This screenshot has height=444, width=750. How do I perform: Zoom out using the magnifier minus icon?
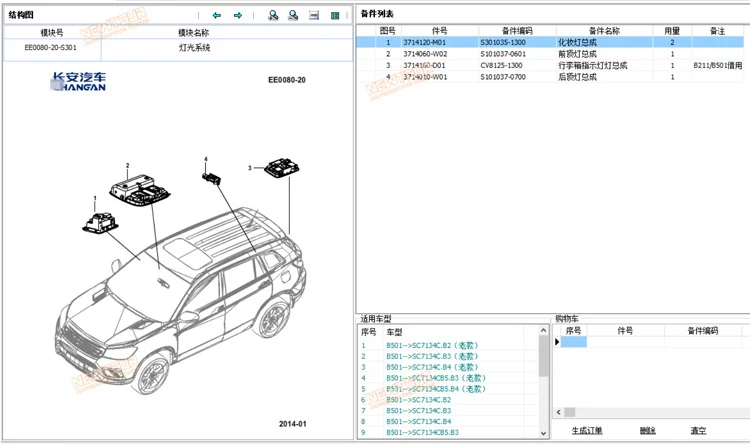click(x=293, y=16)
